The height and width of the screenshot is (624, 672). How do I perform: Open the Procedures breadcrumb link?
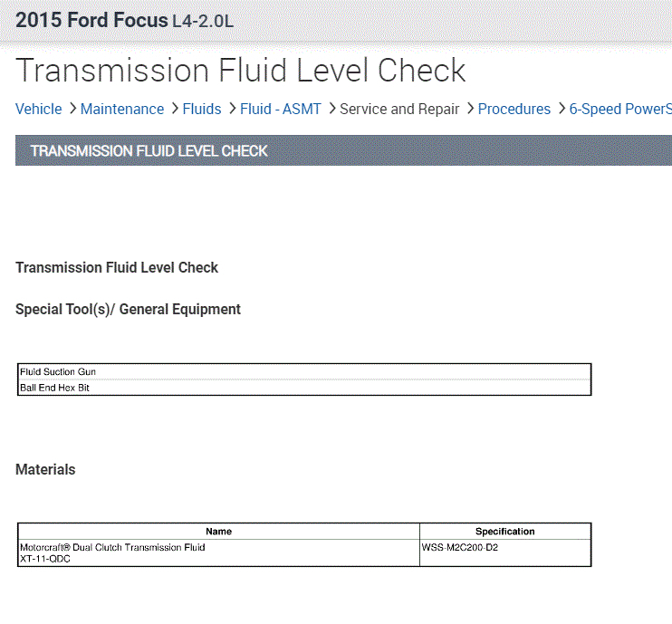pos(514,110)
